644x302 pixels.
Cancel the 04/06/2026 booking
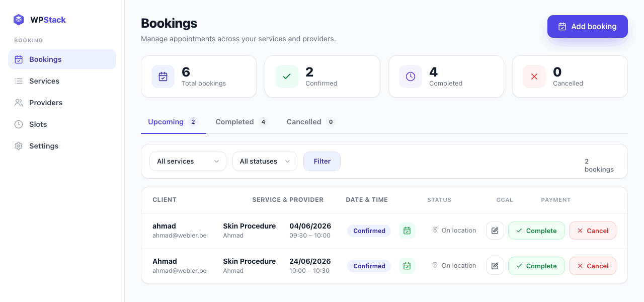[x=593, y=231]
